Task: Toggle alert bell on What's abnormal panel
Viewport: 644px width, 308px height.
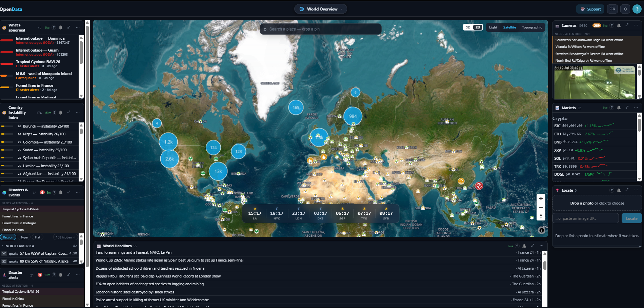Action: (61, 27)
